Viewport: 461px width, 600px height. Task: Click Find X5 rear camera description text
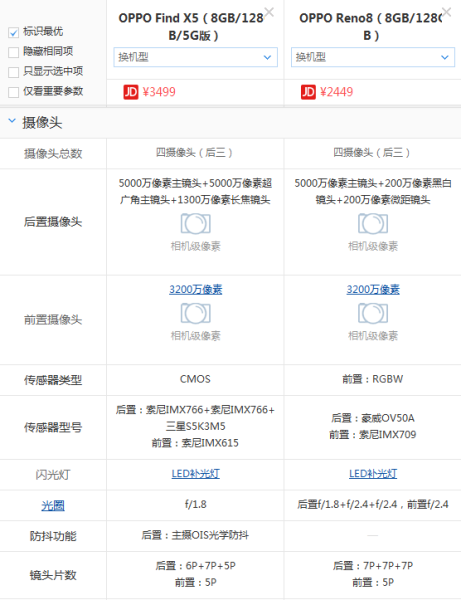tap(195, 191)
